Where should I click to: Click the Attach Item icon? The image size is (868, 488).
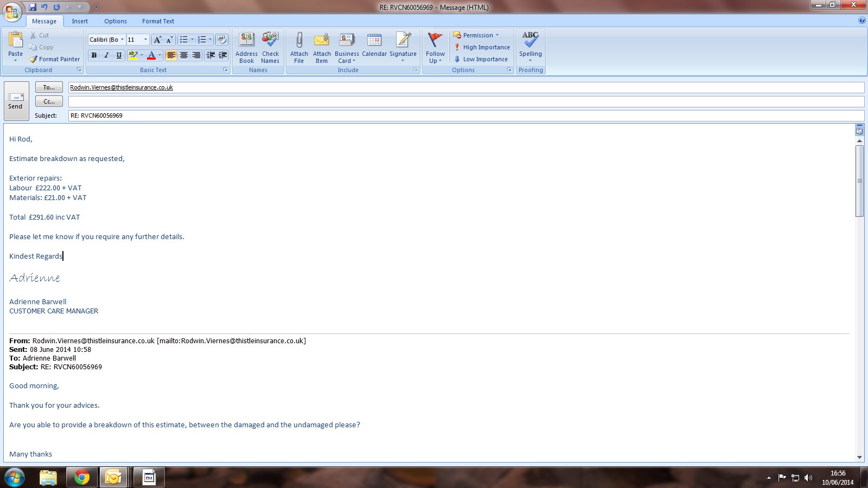click(322, 41)
